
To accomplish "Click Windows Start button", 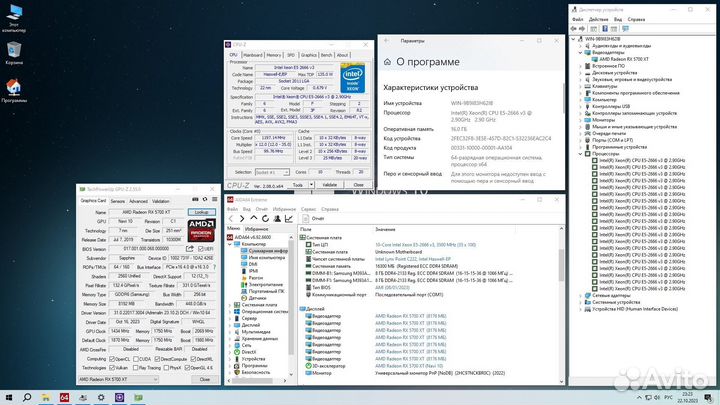I will 8,397.
